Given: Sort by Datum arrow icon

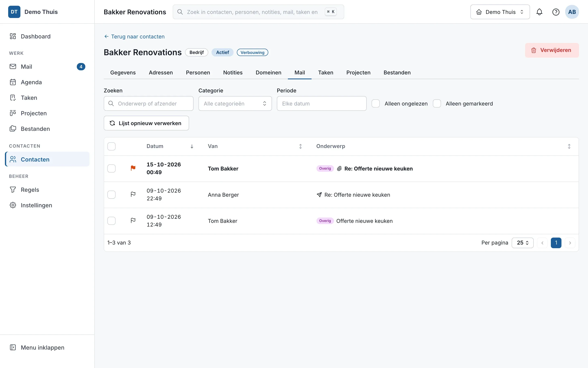Looking at the screenshot, I should click(192, 146).
